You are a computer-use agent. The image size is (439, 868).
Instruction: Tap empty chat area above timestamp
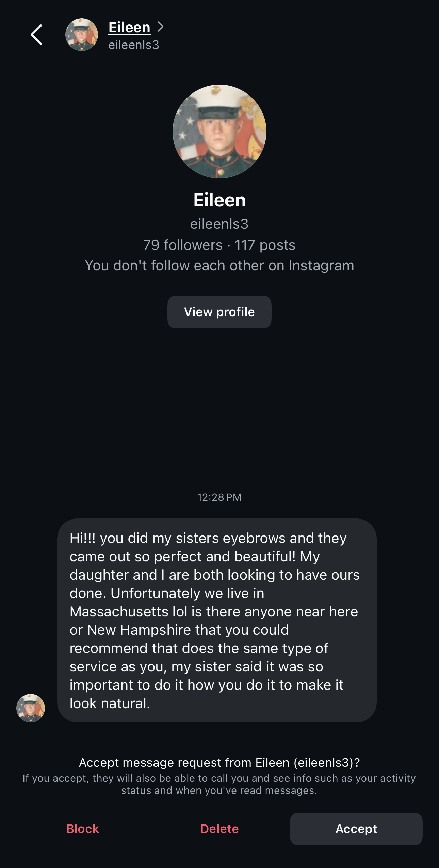[219, 408]
